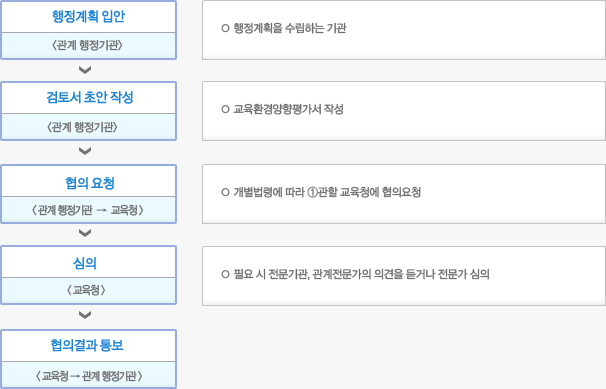
Task: Select the 행정계획 입안 step title
Action: 89,16
